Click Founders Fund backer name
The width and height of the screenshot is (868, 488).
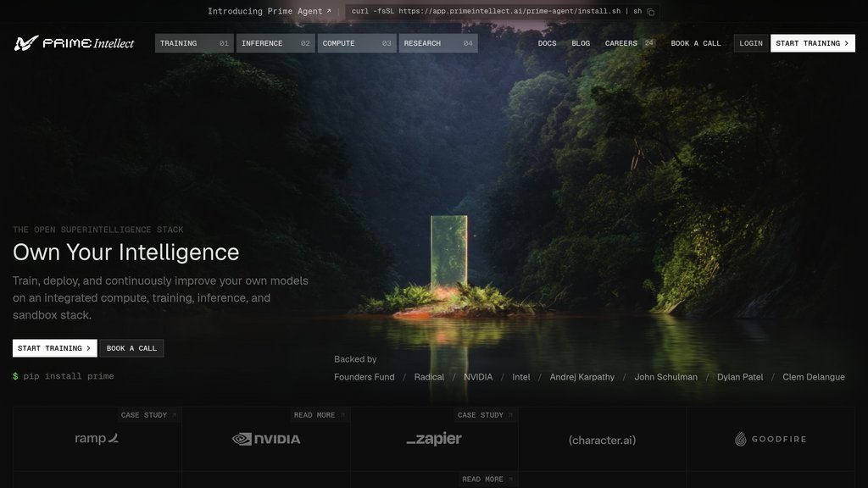click(x=364, y=377)
